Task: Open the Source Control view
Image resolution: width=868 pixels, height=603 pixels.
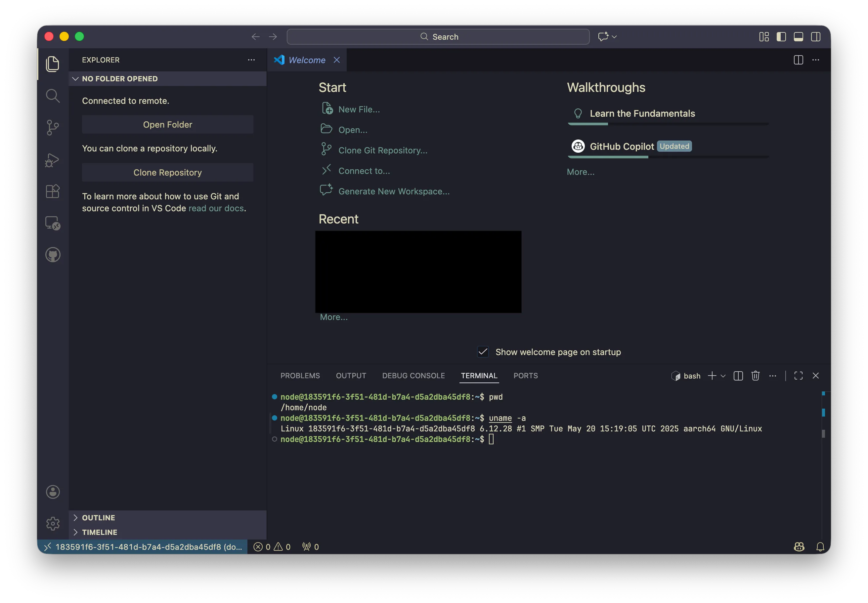Action: [53, 127]
